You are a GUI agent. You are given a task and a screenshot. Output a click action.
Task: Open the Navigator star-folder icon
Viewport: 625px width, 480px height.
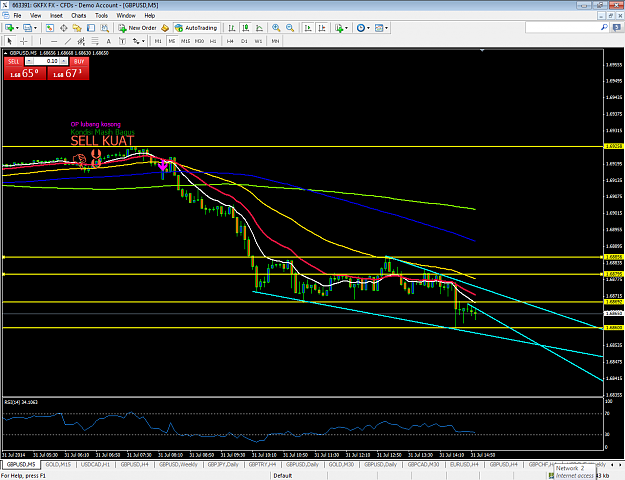pos(77,28)
